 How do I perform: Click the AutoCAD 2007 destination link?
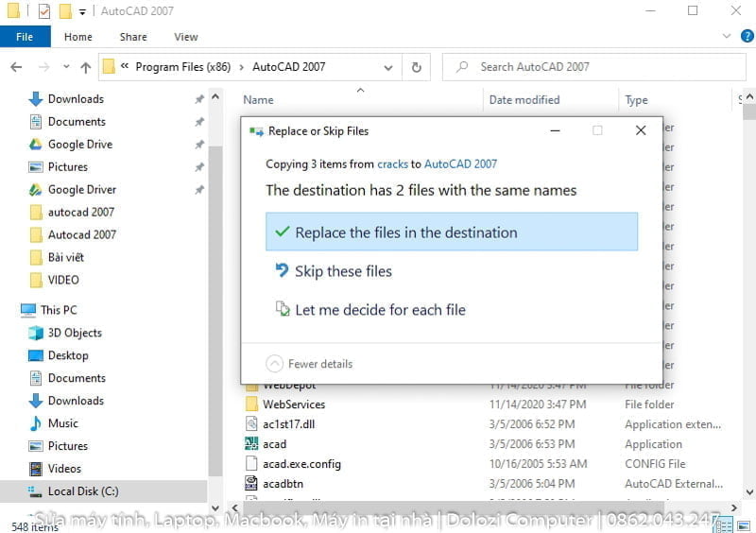coord(460,163)
